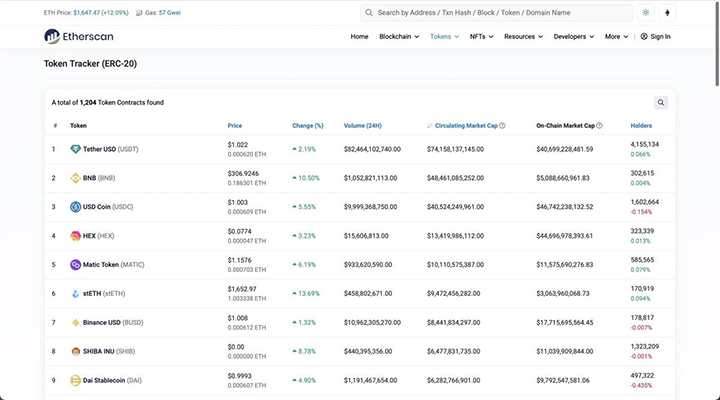Open HEX (HEX) token page
720x400 pixels.
point(98,236)
